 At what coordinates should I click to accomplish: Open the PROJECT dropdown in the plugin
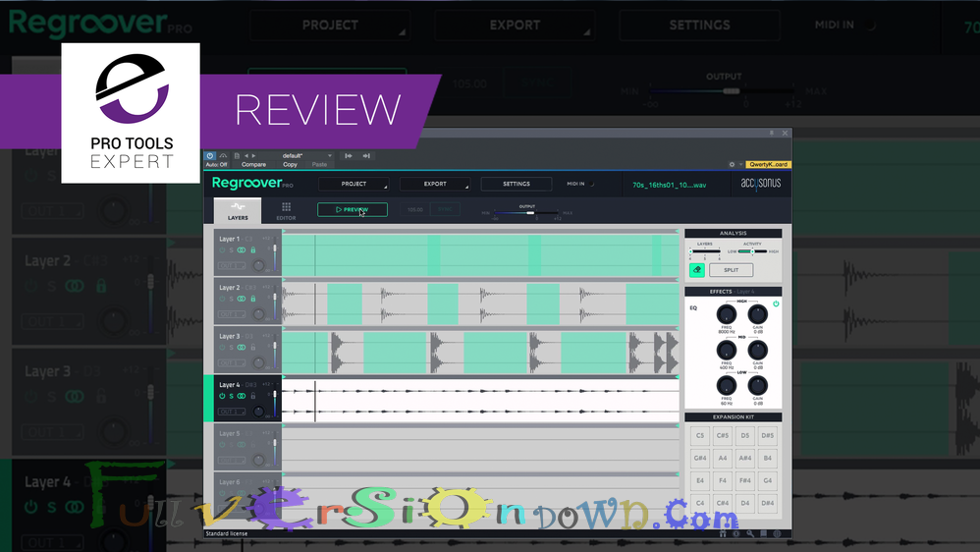[354, 184]
